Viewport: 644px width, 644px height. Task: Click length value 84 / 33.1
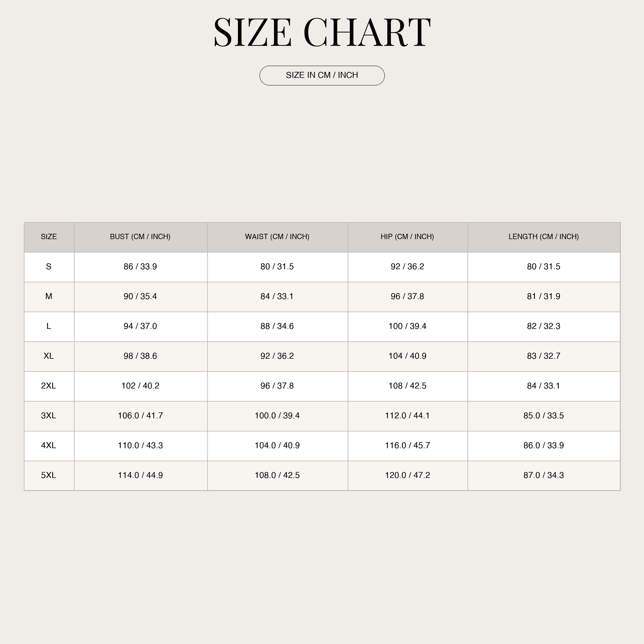click(x=544, y=386)
